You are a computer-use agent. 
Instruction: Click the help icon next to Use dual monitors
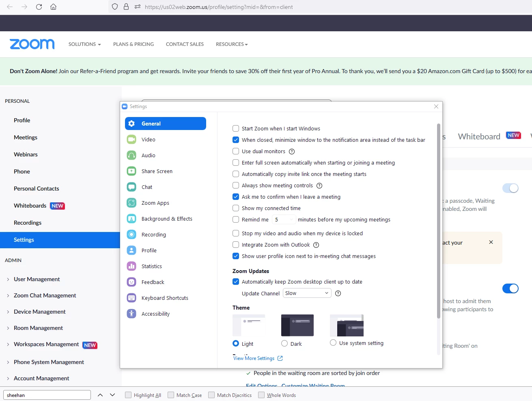click(x=292, y=152)
